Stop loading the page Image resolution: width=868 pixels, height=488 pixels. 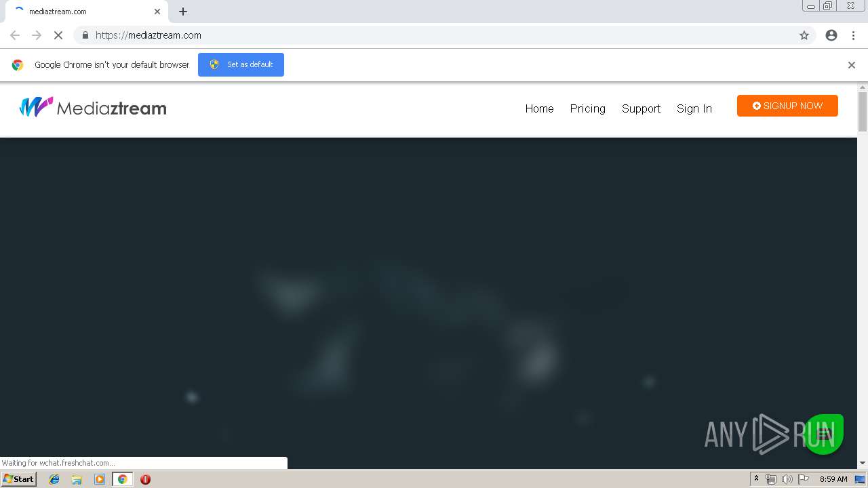pyautogui.click(x=58, y=35)
